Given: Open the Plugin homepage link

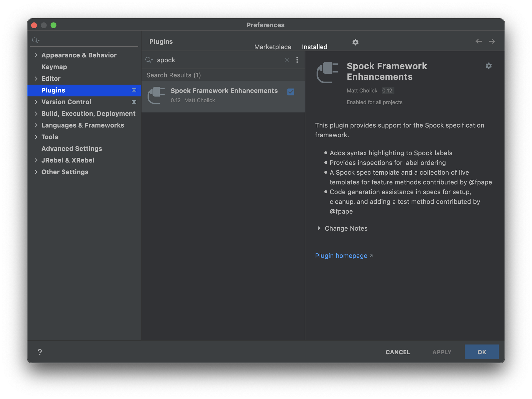Looking at the screenshot, I should click(x=341, y=256).
